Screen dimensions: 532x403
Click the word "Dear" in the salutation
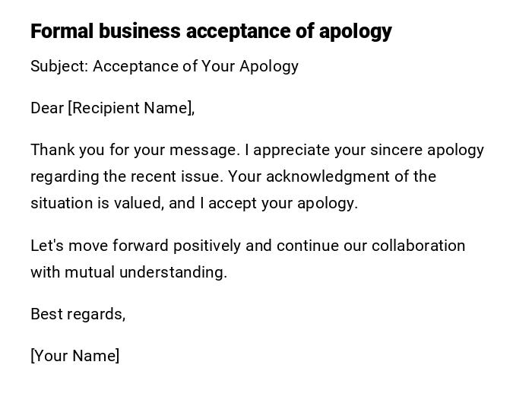[47, 108]
